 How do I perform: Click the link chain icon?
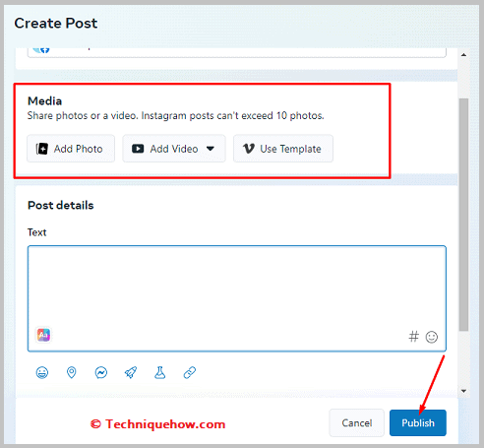click(190, 372)
